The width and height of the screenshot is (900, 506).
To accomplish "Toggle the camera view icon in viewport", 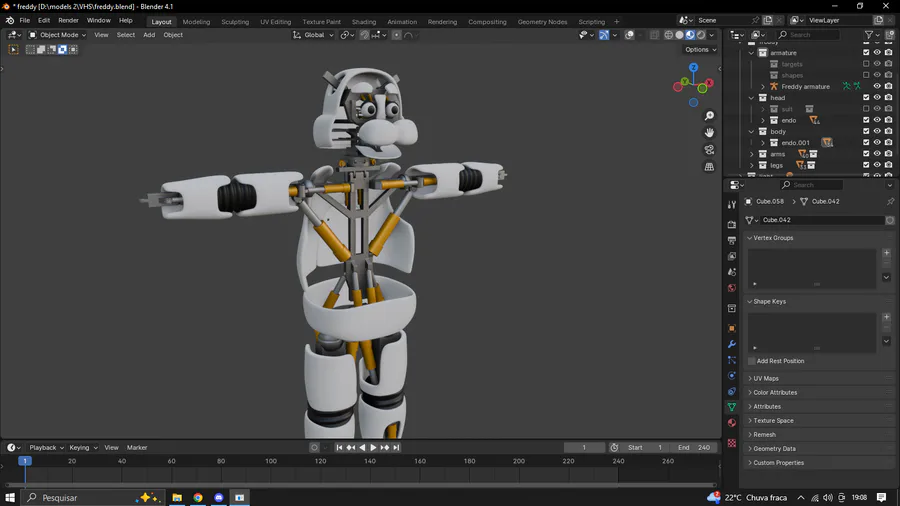I will click(x=709, y=150).
